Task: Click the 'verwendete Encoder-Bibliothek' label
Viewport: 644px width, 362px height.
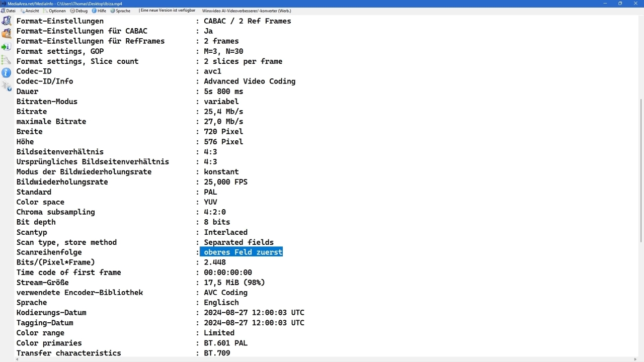Action: click(x=79, y=293)
